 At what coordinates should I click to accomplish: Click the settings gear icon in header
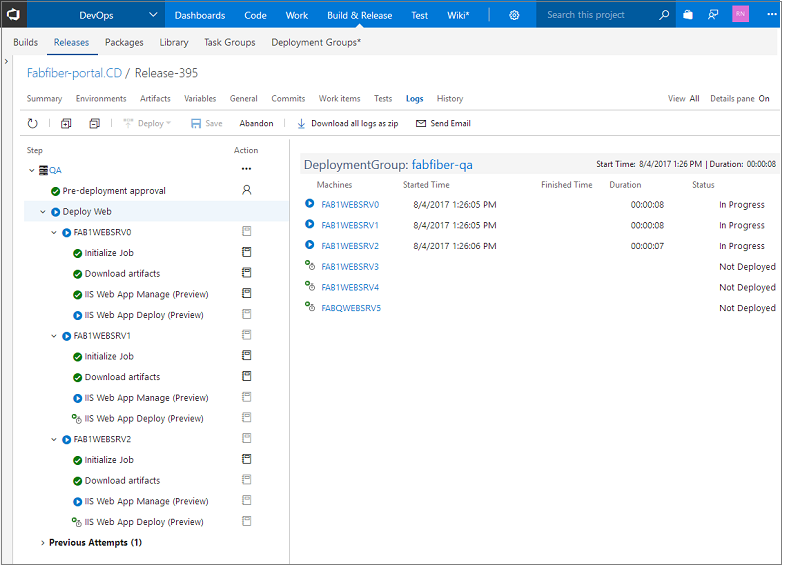[x=514, y=15]
